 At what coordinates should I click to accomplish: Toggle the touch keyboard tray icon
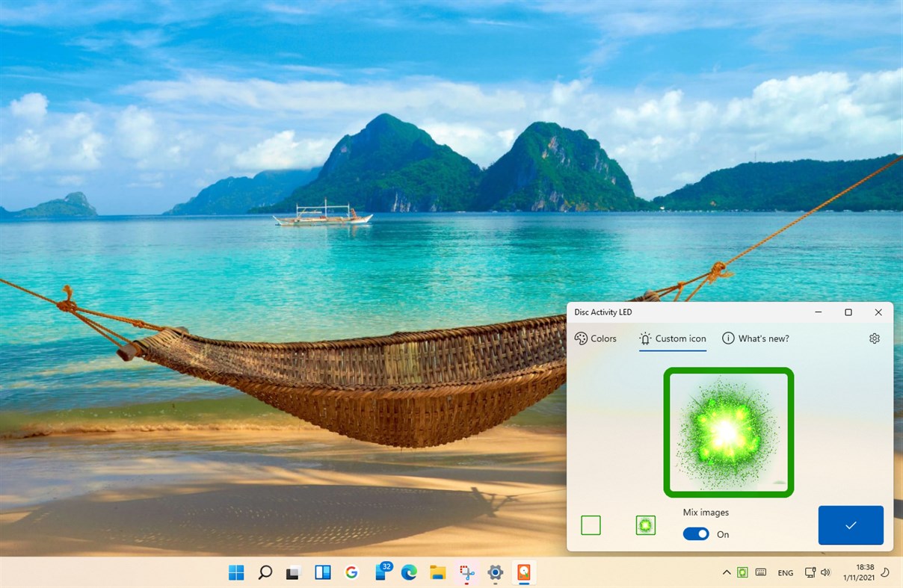[760, 572]
